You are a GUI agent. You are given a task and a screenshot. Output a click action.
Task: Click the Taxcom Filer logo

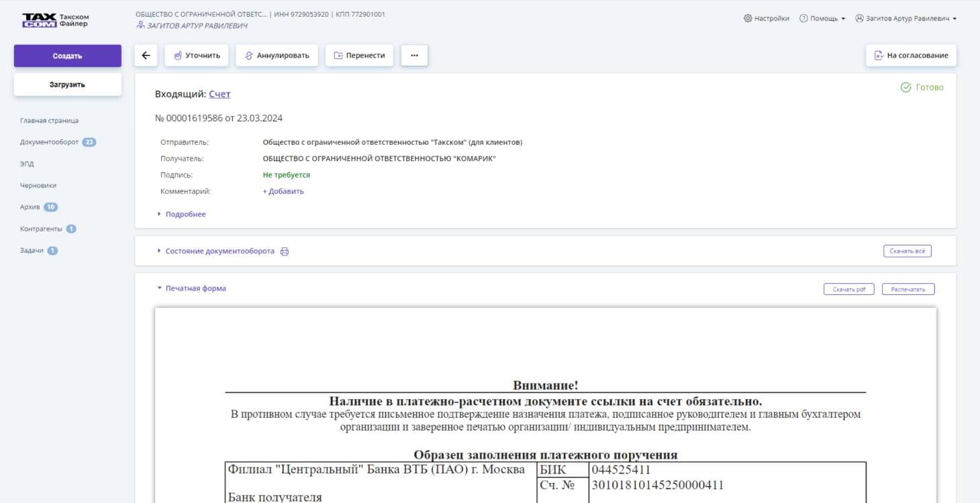coord(55,21)
